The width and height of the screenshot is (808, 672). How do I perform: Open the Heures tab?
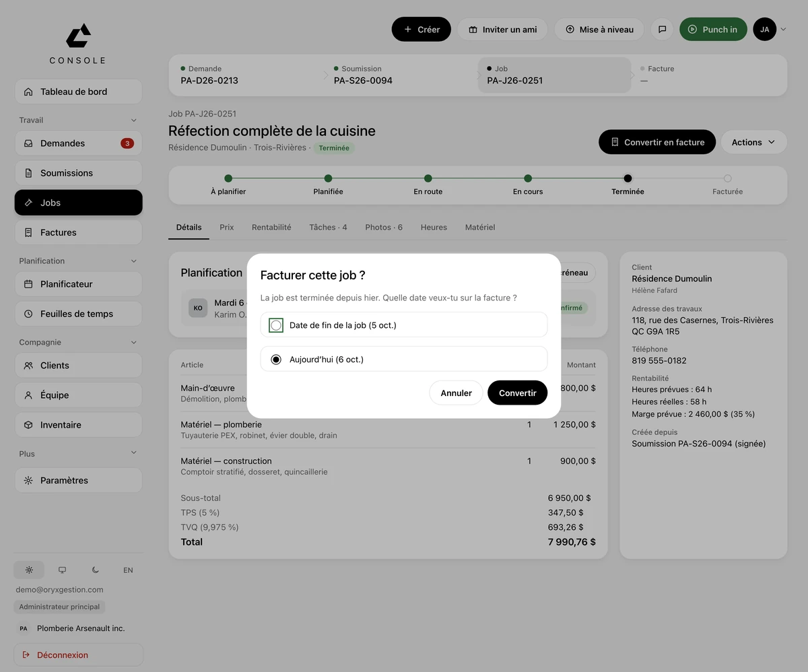point(434,228)
